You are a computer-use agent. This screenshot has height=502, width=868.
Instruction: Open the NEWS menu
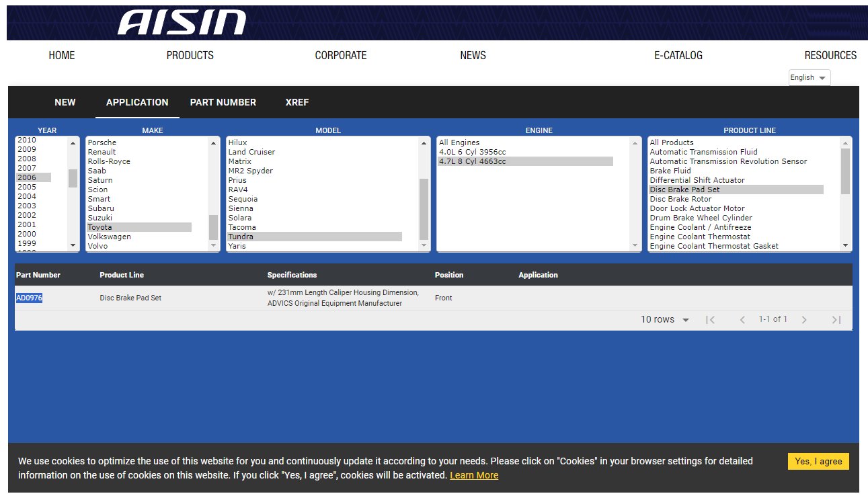pos(473,56)
